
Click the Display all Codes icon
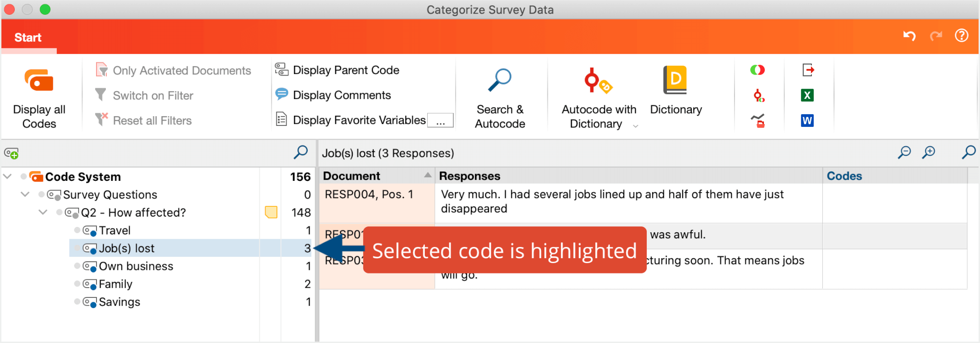click(x=39, y=81)
